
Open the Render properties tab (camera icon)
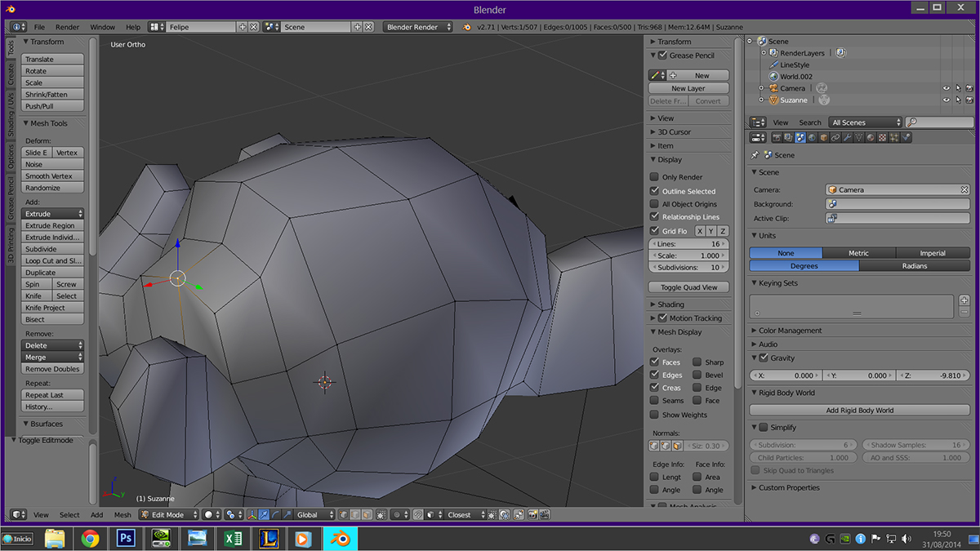777,138
